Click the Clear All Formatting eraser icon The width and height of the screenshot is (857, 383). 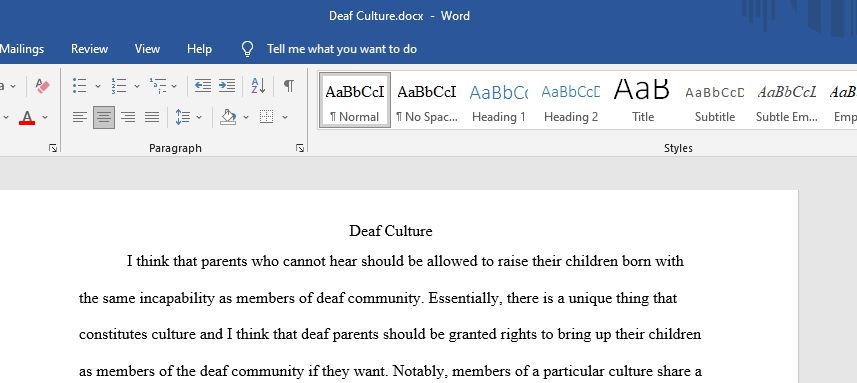(x=43, y=86)
